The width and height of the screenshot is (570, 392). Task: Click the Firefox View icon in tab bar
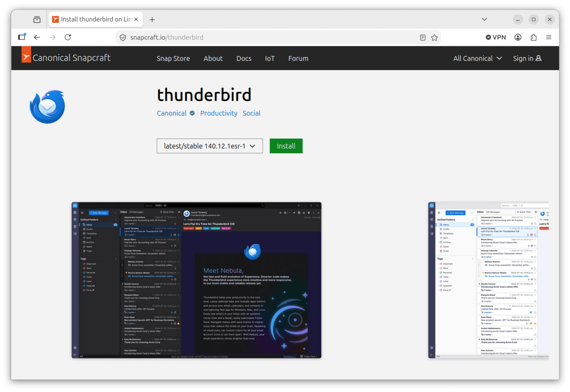click(x=37, y=19)
